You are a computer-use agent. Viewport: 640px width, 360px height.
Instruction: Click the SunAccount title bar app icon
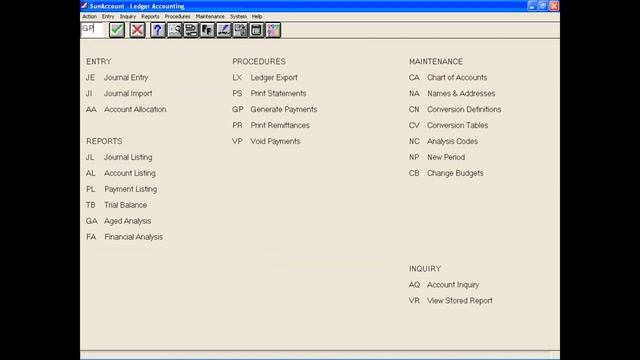click(x=84, y=6)
